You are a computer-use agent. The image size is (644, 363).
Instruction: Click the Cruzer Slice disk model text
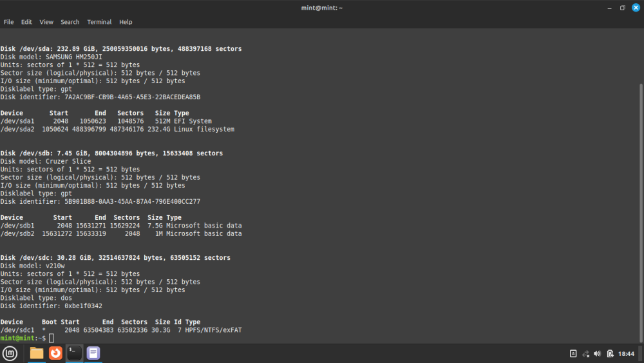(x=68, y=161)
